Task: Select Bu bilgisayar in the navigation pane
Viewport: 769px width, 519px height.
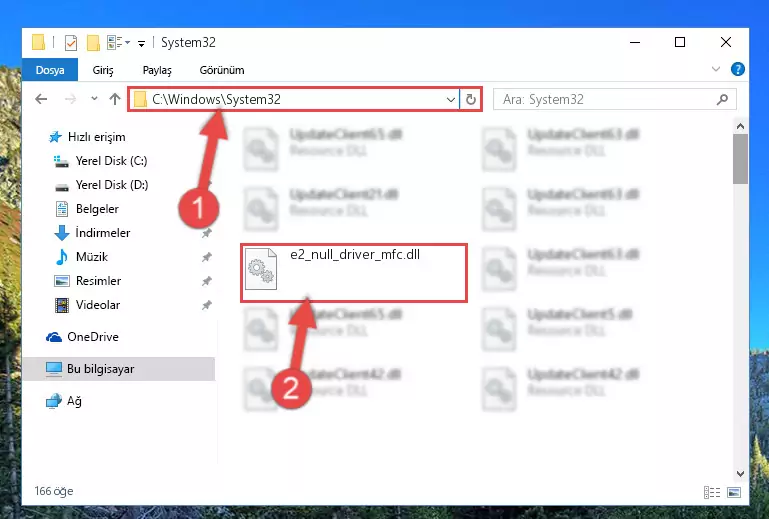Action: pyautogui.click(x=118, y=369)
